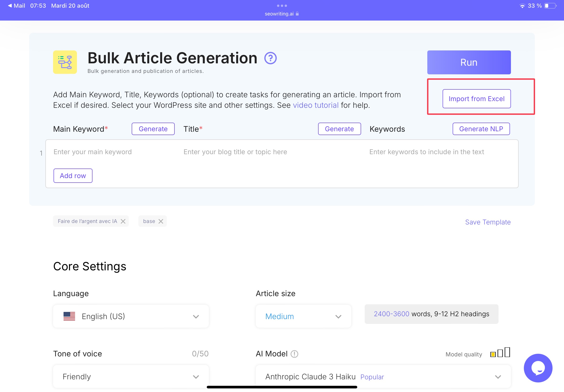Click the Generate button for Title
This screenshot has height=392, width=564.
[x=339, y=129]
